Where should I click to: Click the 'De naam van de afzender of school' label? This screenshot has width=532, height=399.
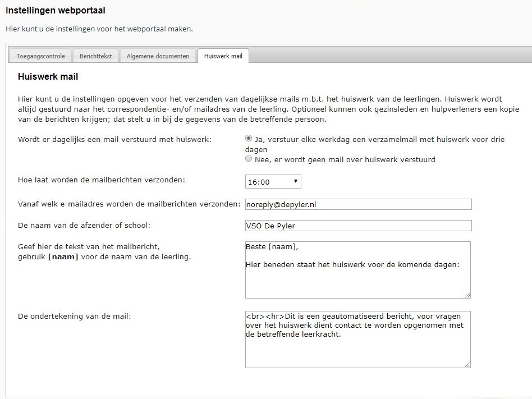(x=84, y=226)
